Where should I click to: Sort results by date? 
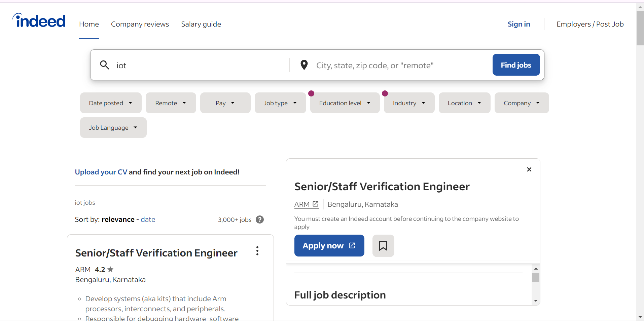point(148,219)
